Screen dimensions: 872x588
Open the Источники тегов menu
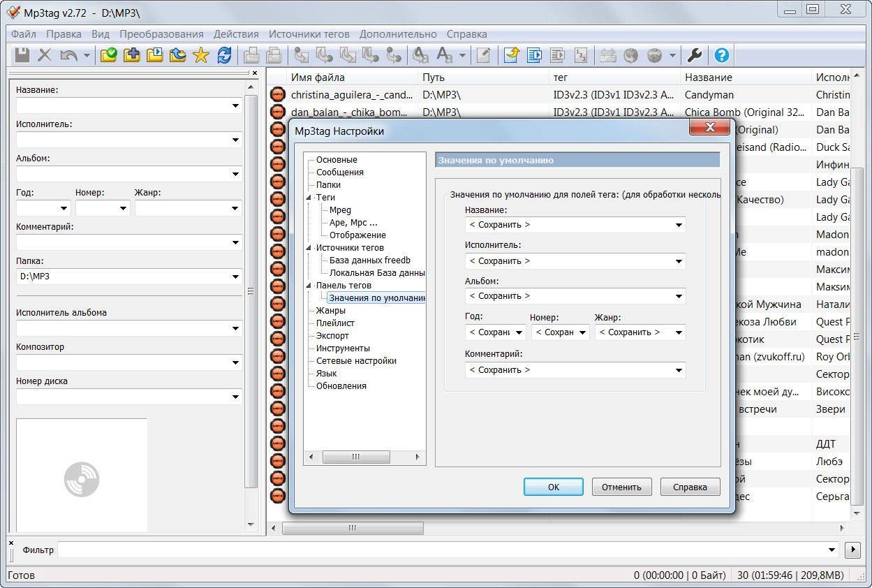(309, 34)
